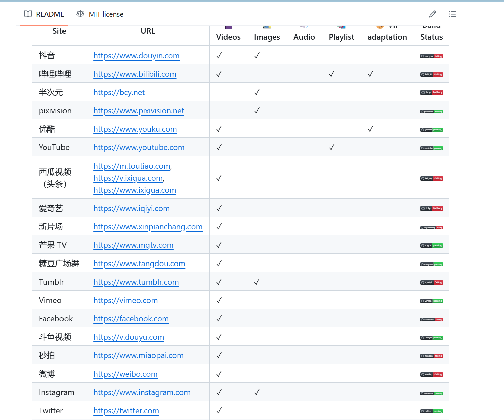This screenshot has height=420, width=504.
Task: Open the https://www.bilibili.com link
Action: 135,74
